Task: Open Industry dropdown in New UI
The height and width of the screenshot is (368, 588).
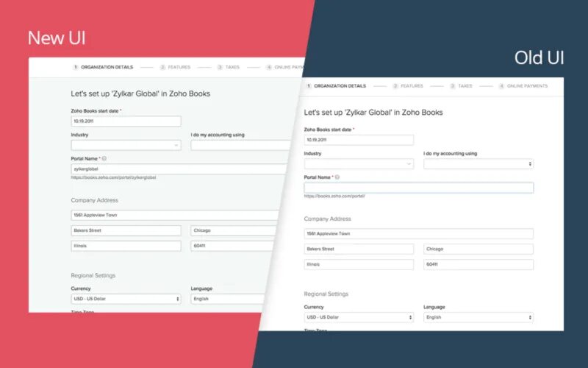Action: (x=126, y=145)
